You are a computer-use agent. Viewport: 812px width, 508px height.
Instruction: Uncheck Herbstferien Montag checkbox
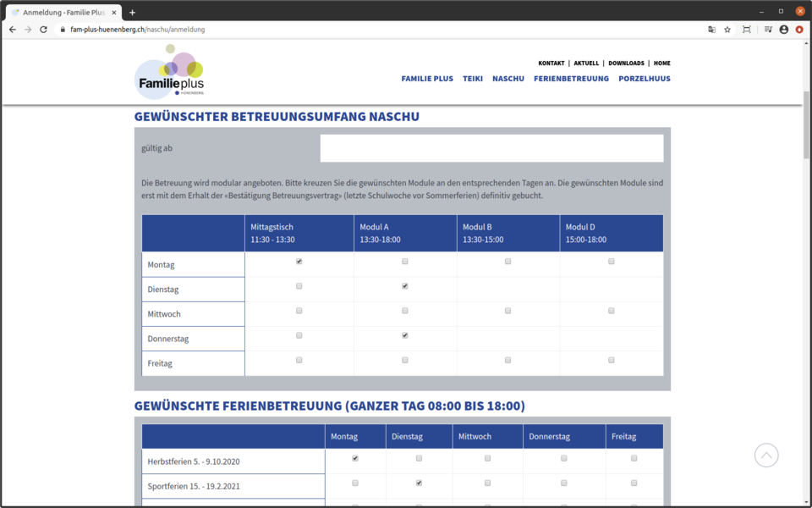click(x=355, y=458)
